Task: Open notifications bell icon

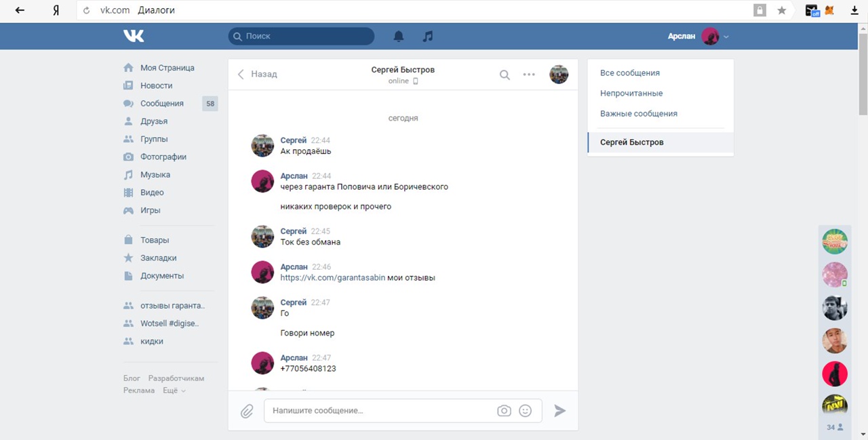Action: tap(399, 37)
